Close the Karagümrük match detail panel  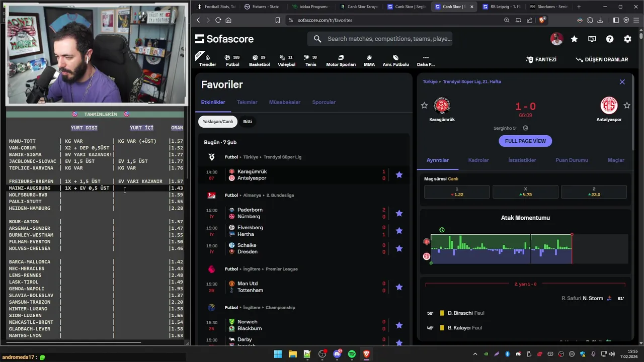622,82
